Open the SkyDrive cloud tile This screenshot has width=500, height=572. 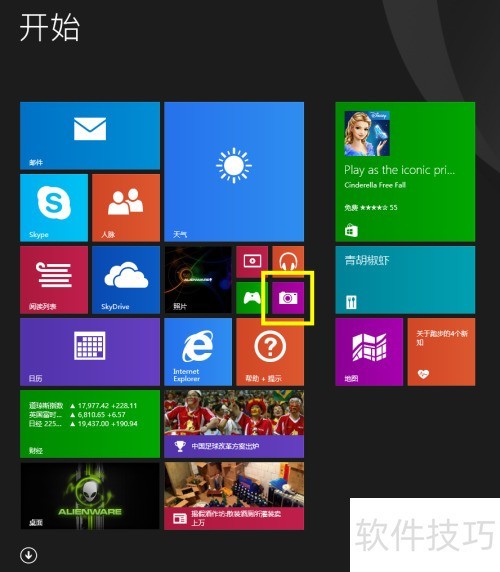[126, 280]
